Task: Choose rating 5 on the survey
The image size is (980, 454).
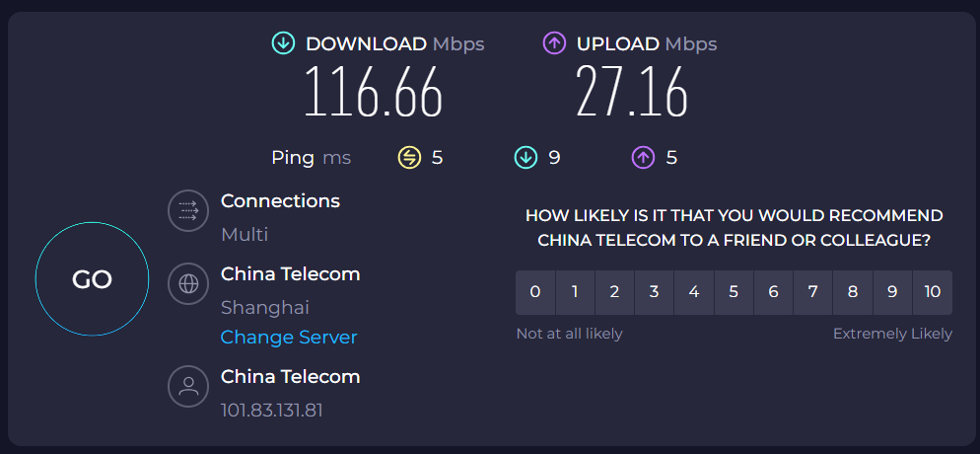Action: click(x=734, y=292)
